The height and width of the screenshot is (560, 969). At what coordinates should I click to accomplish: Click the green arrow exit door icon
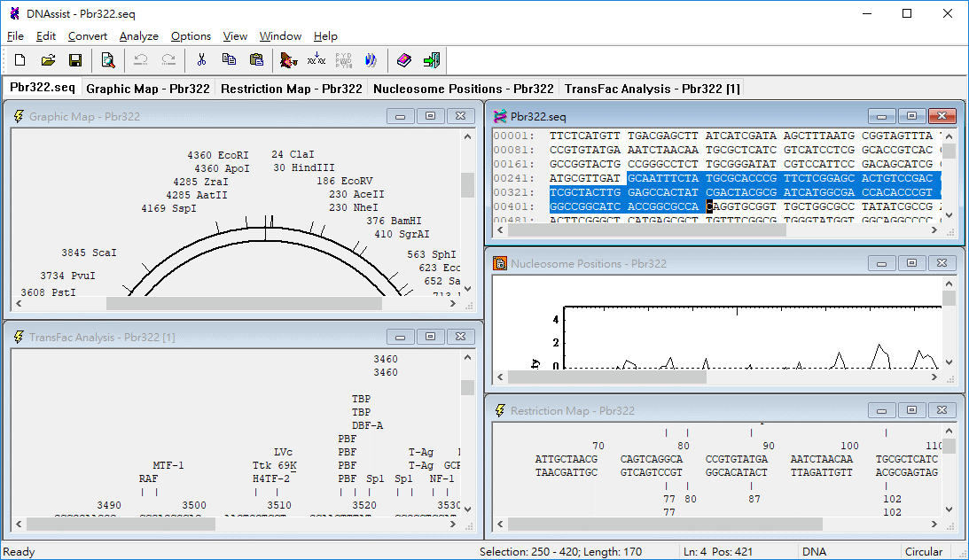(432, 60)
